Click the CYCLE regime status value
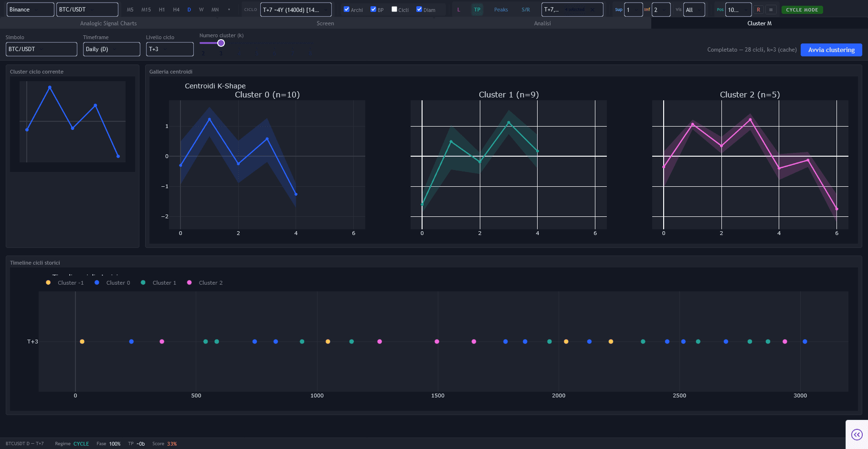This screenshot has width=868, height=449. tap(81, 444)
